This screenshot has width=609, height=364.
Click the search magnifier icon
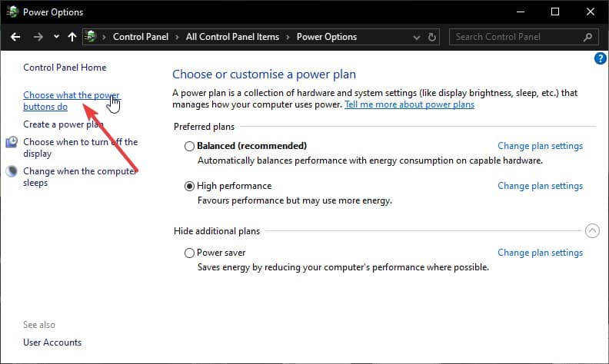point(587,37)
